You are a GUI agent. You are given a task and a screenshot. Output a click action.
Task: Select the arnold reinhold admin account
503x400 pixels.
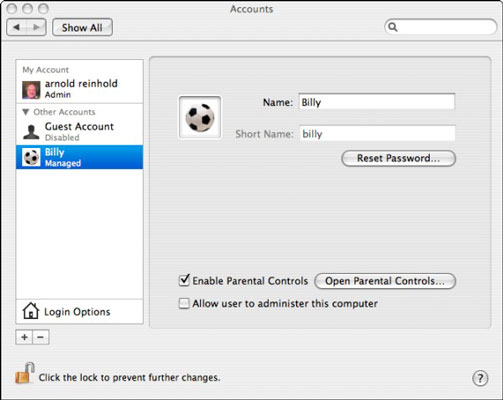pyautogui.click(x=79, y=89)
